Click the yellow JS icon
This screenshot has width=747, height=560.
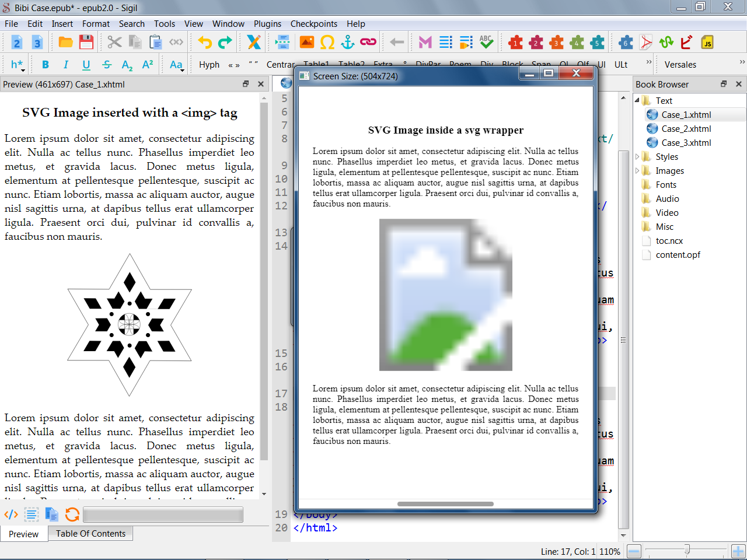click(x=707, y=42)
